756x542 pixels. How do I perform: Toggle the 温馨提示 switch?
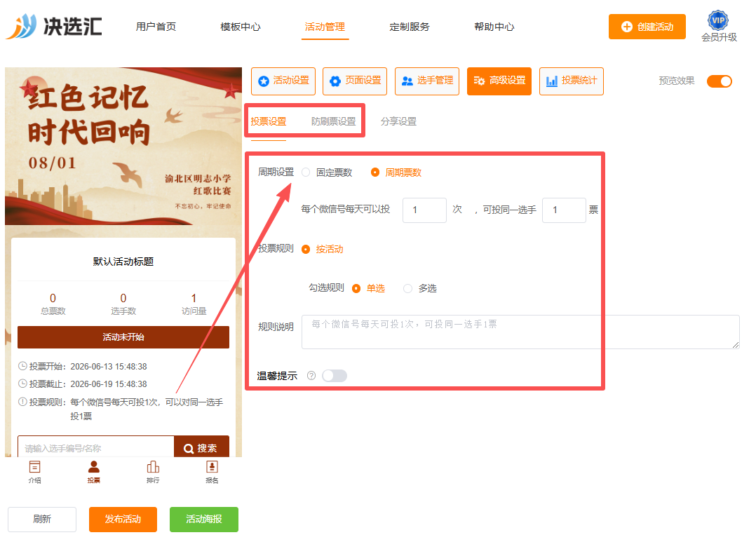[x=335, y=376]
